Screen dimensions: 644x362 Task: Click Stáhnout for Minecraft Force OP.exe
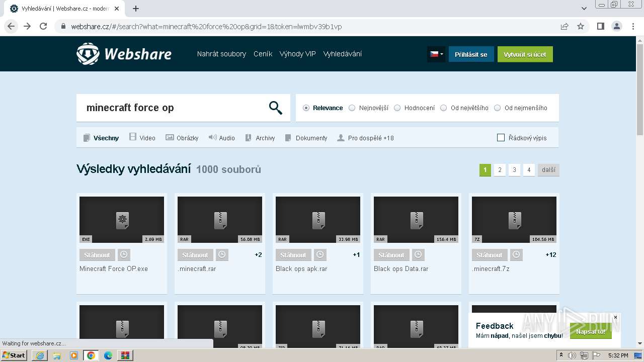coord(97,255)
